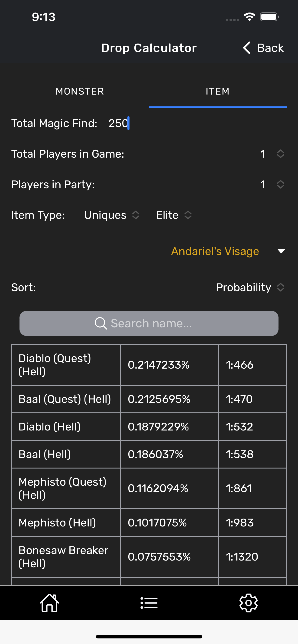Tap the battery status icon
Image resolution: width=298 pixels, height=644 pixels.
[x=269, y=17]
